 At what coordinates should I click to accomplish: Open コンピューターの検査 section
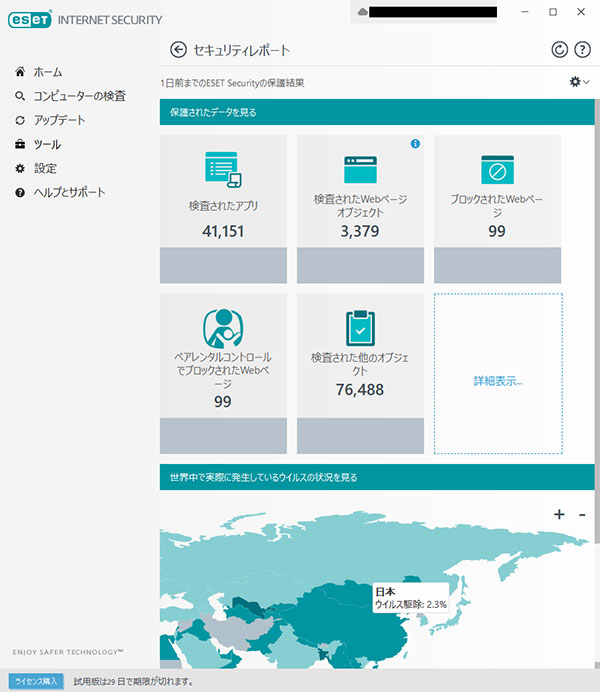79,96
